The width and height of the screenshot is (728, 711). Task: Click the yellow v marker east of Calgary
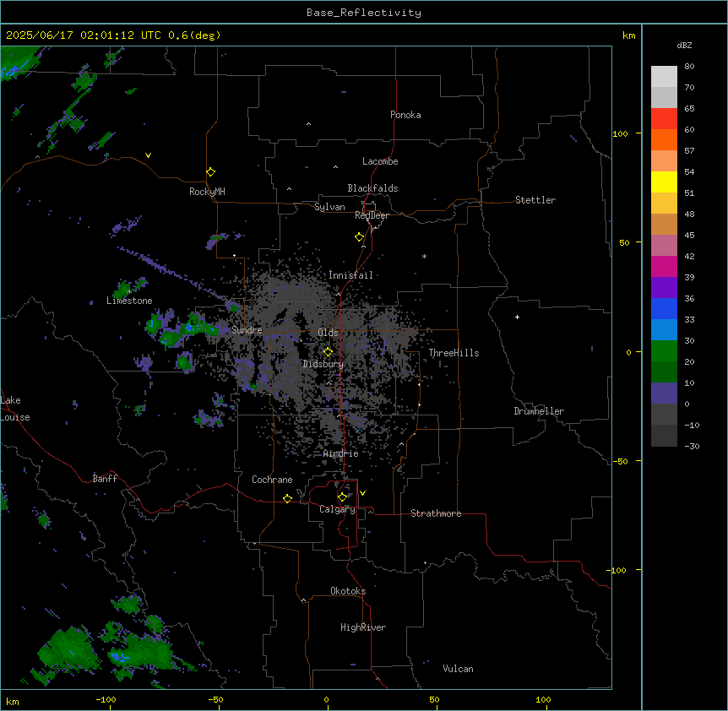click(362, 493)
